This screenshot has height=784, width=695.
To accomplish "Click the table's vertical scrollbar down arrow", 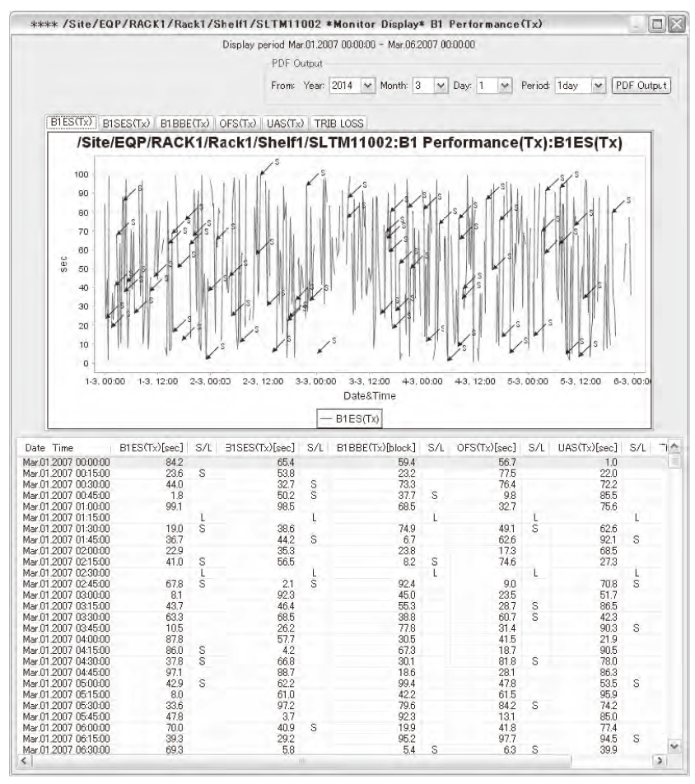I will click(674, 746).
